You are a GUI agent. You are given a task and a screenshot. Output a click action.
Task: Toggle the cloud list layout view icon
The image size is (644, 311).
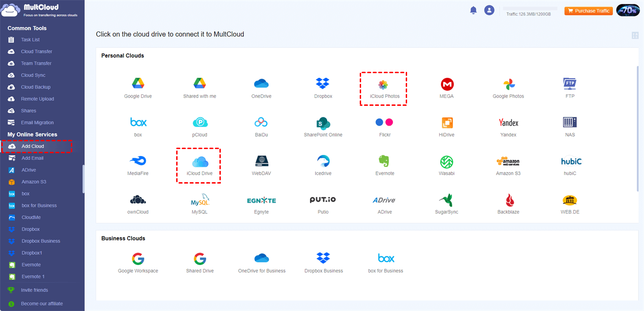click(635, 35)
